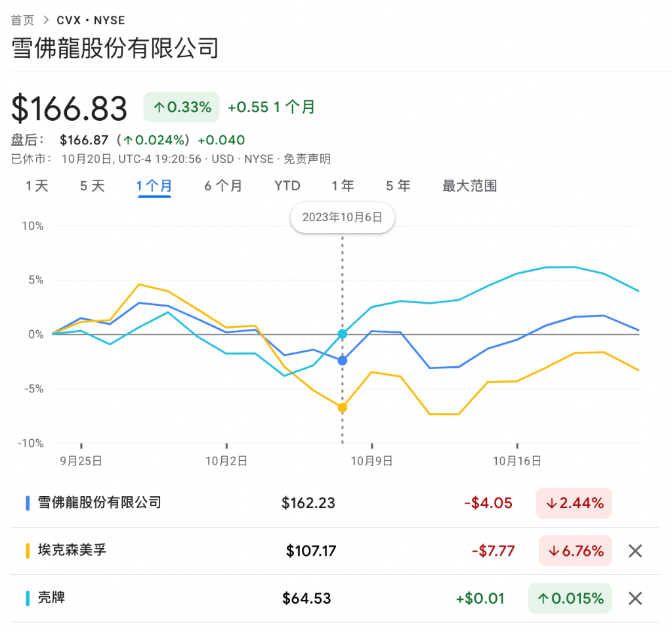Switch chart to YTD range
Image resolution: width=672 pixels, height=632 pixels.
point(287,186)
